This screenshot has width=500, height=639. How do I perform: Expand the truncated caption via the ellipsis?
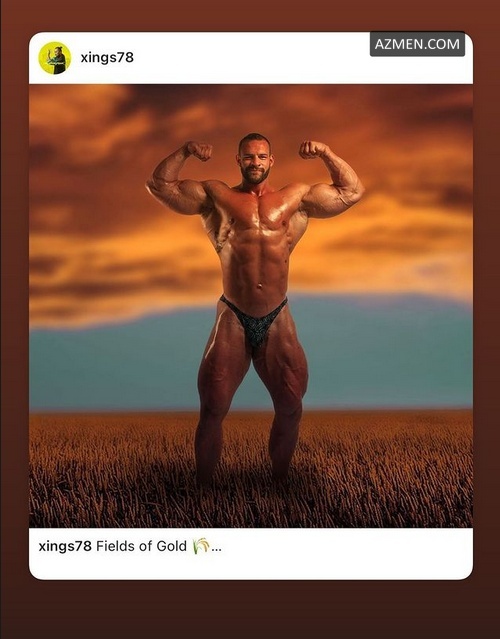point(216,549)
